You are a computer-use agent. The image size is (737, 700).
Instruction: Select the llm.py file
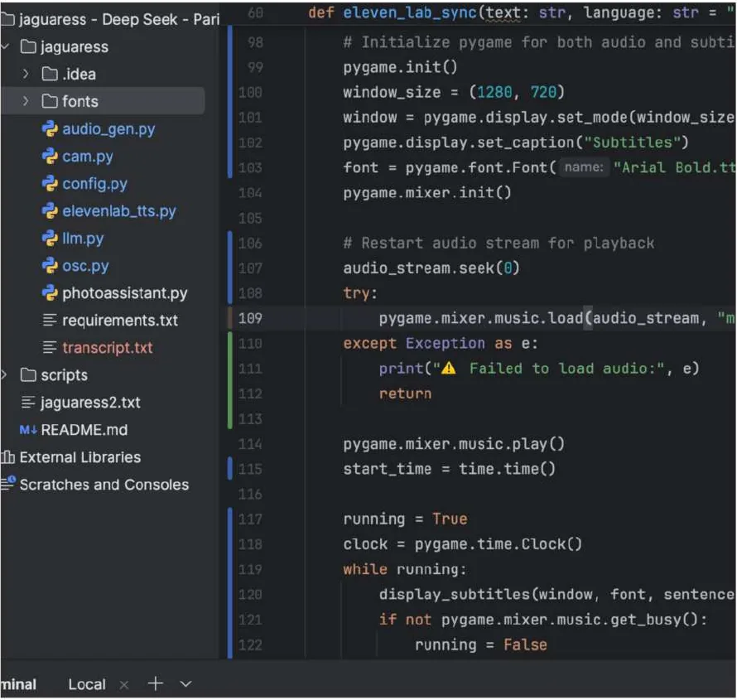point(83,239)
